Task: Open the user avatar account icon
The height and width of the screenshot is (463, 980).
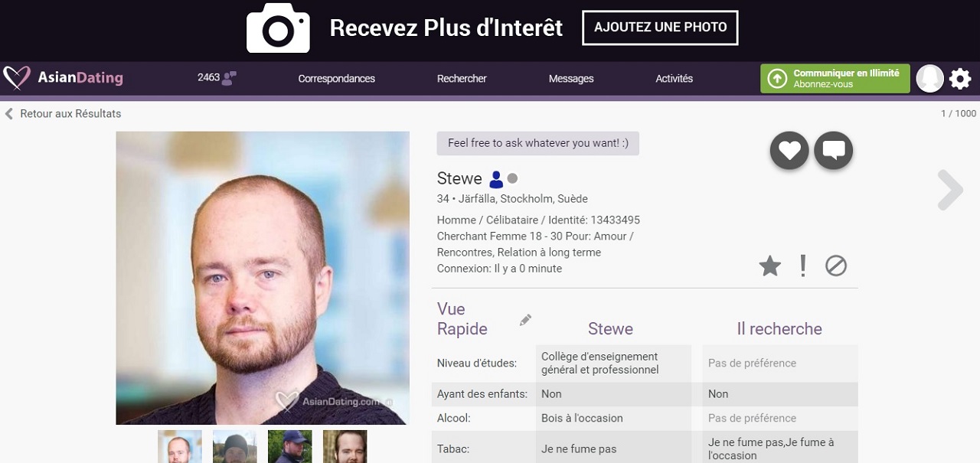Action: (x=929, y=79)
